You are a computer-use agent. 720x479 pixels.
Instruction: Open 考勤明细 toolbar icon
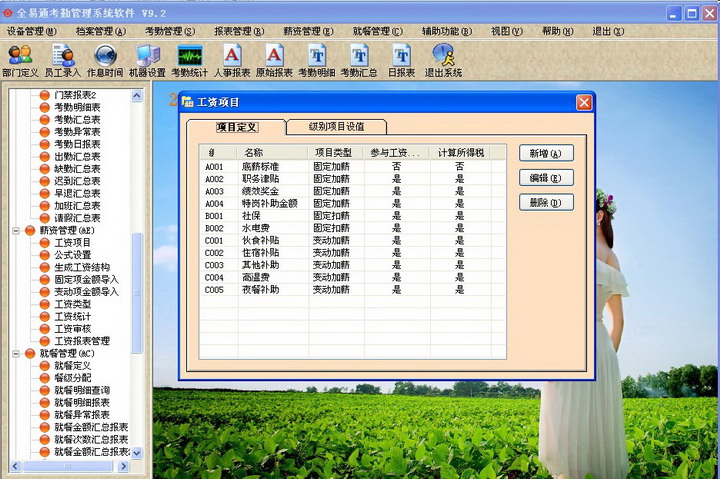pyautogui.click(x=317, y=61)
